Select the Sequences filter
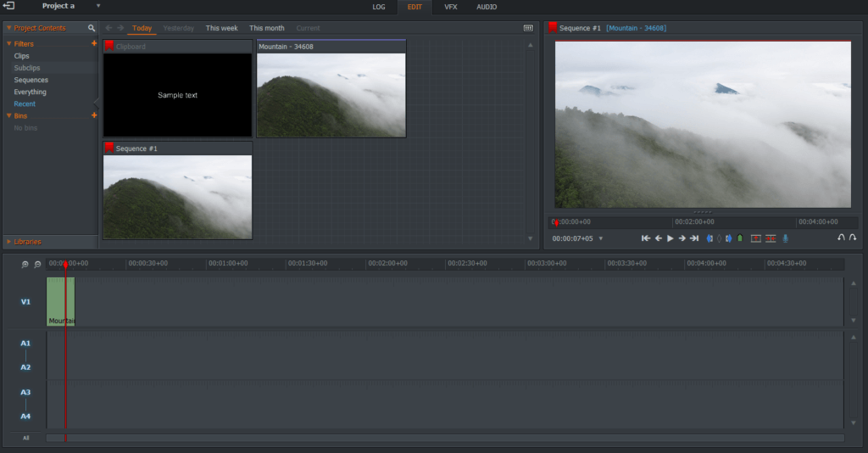The width and height of the screenshot is (868, 453). pos(31,80)
